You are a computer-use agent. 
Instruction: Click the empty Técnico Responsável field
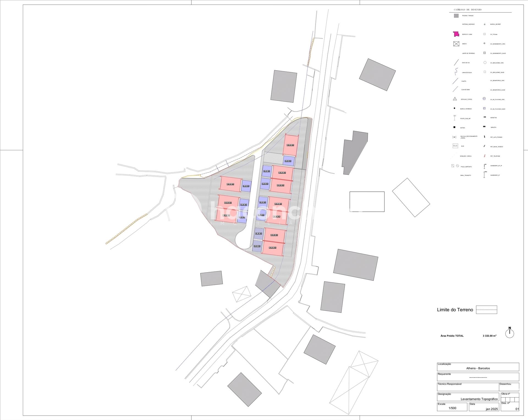coord(468,387)
